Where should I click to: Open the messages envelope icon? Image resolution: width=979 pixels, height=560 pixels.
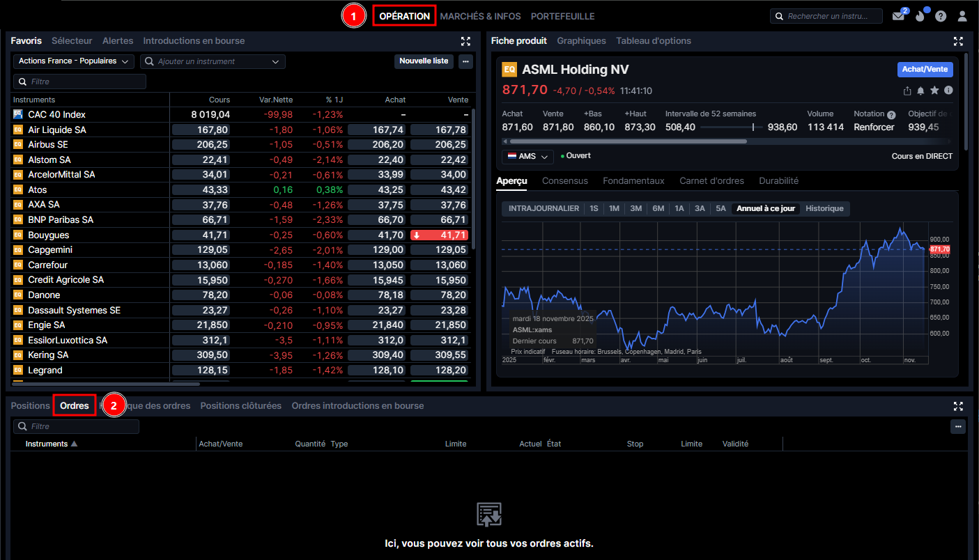(898, 16)
